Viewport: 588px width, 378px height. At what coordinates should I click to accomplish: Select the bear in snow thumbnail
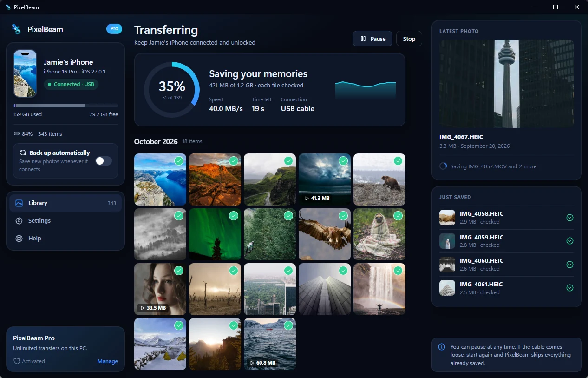[379, 179]
